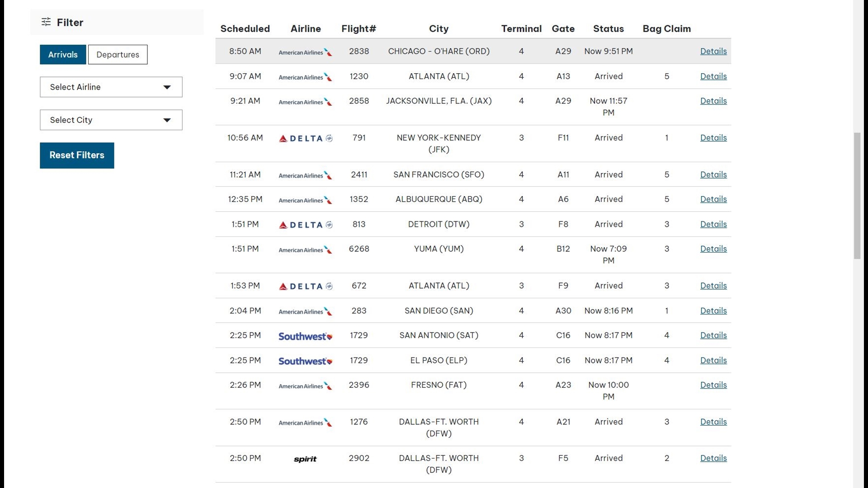Click the Reset Filters button
Image resolution: width=868 pixels, height=488 pixels.
[77, 155]
